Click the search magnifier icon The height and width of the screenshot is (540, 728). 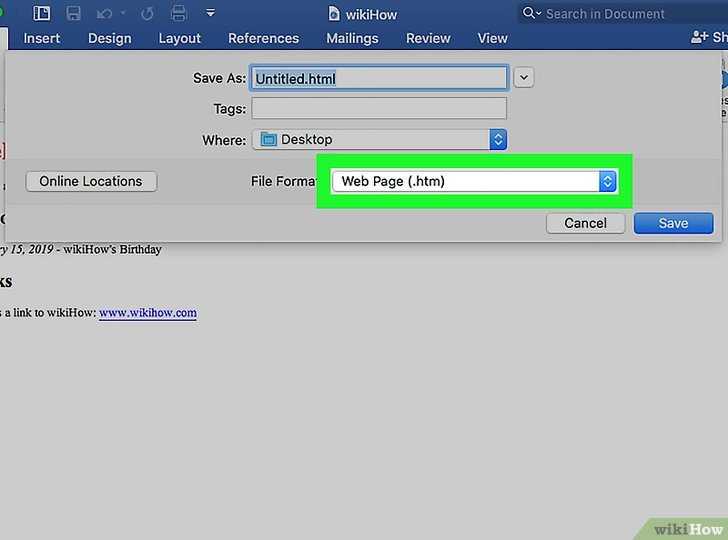[x=529, y=13]
